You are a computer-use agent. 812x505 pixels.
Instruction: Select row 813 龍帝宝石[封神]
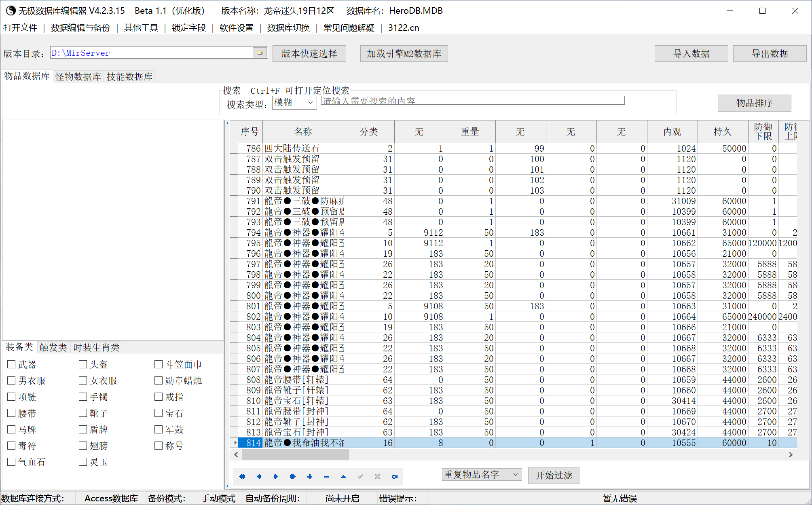point(514,432)
